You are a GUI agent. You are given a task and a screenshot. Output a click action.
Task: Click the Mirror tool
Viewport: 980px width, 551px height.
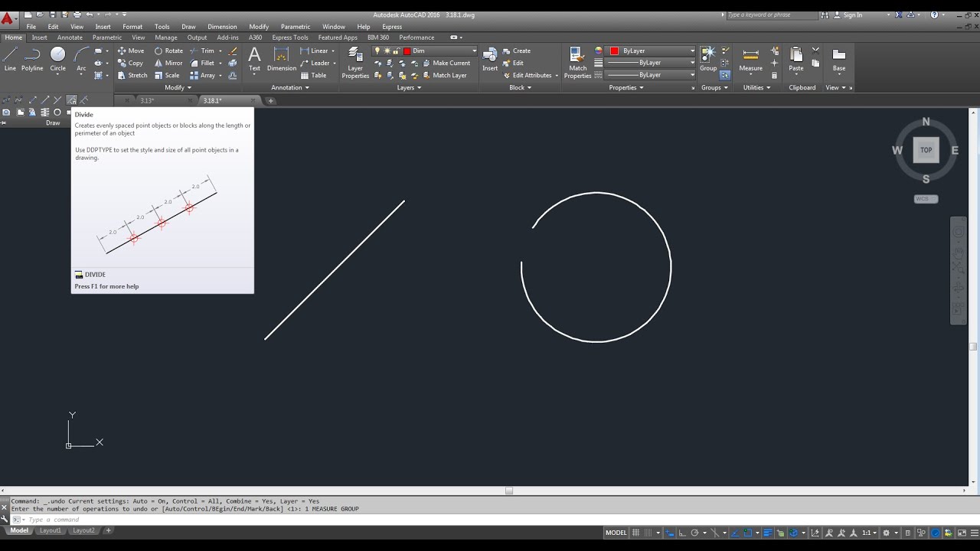(x=168, y=63)
